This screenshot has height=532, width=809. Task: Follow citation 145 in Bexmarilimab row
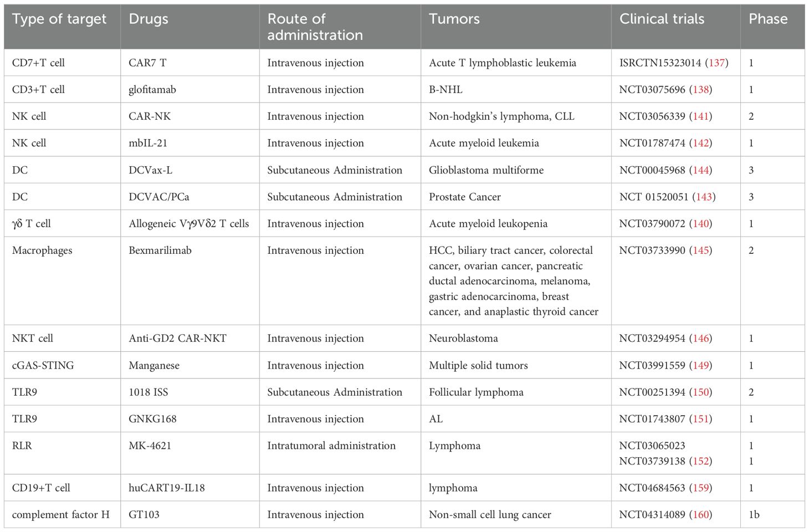coord(700,250)
